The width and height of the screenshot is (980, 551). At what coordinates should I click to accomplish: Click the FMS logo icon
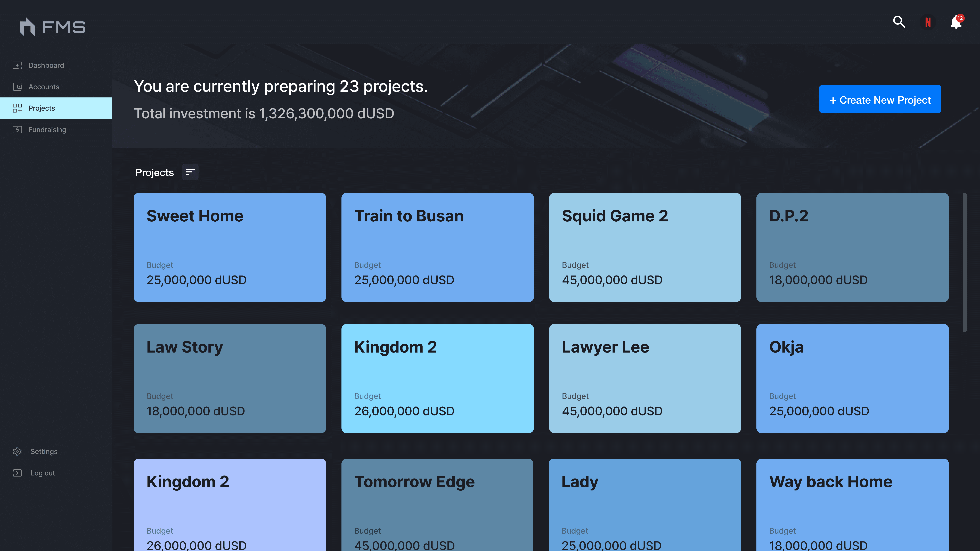pyautogui.click(x=27, y=27)
